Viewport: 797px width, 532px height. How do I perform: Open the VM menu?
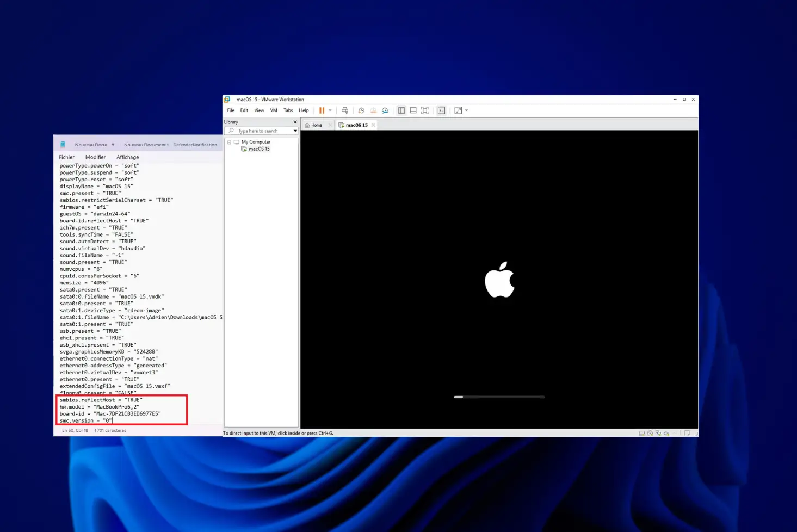tap(274, 110)
